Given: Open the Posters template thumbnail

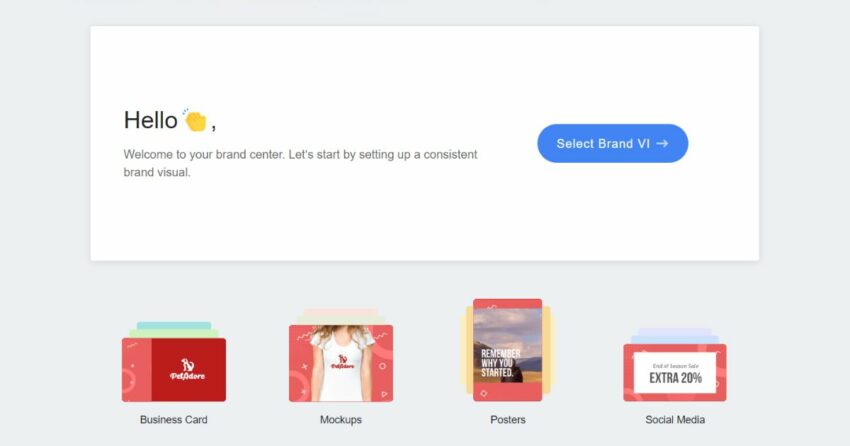Looking at the screenshot, I should click(x=507, y=350).
